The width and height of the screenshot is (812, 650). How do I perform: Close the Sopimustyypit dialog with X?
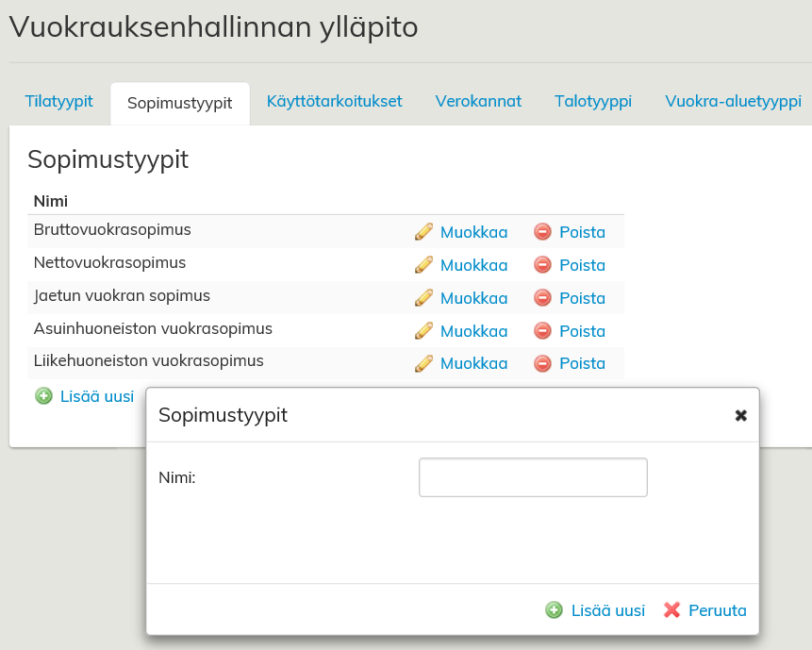pos(740,415)
